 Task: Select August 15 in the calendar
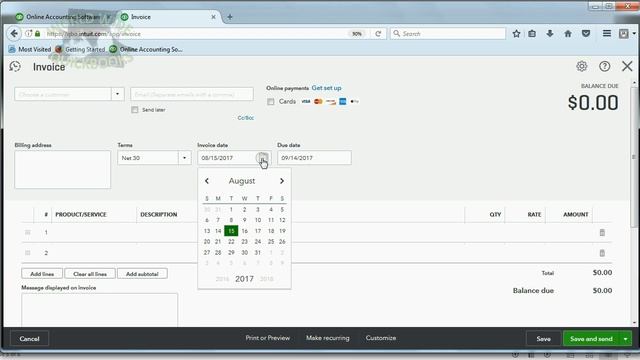231,231
